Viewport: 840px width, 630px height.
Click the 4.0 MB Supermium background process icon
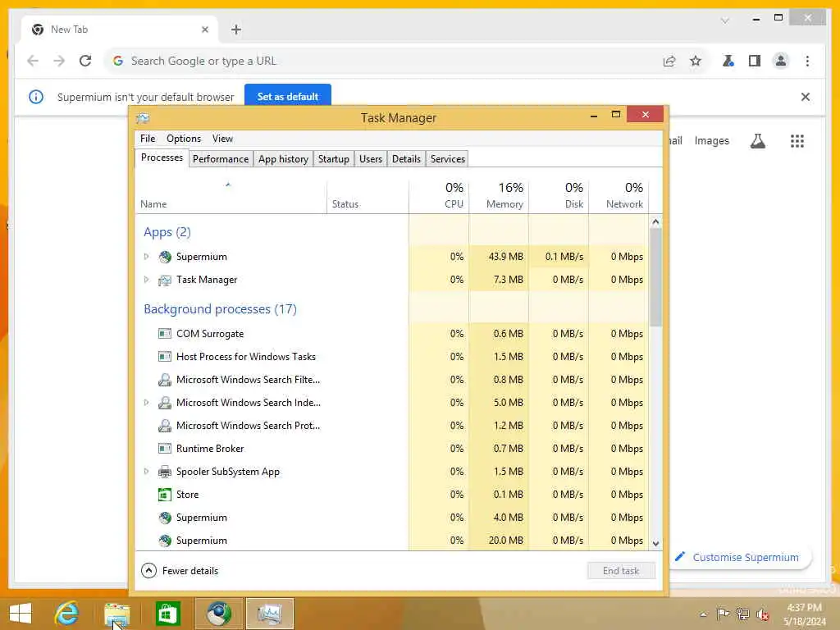(165, 518)
